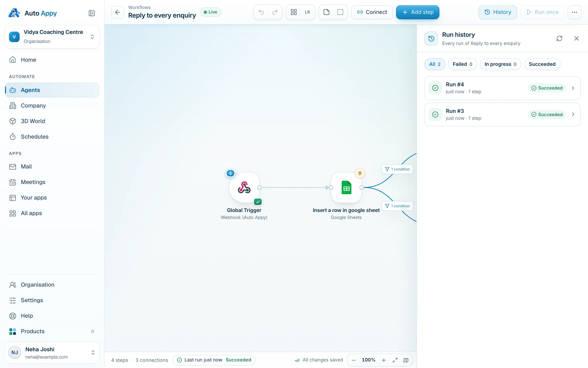588x368 pixels.
Task: Refresh the run history list
Action: pos(559,38)
